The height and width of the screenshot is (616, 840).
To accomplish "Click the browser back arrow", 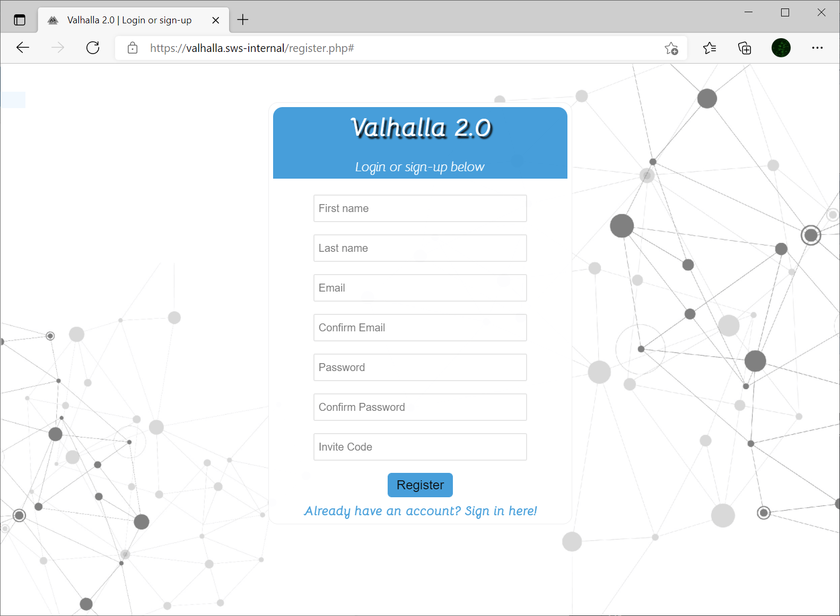I will point(23,48).
